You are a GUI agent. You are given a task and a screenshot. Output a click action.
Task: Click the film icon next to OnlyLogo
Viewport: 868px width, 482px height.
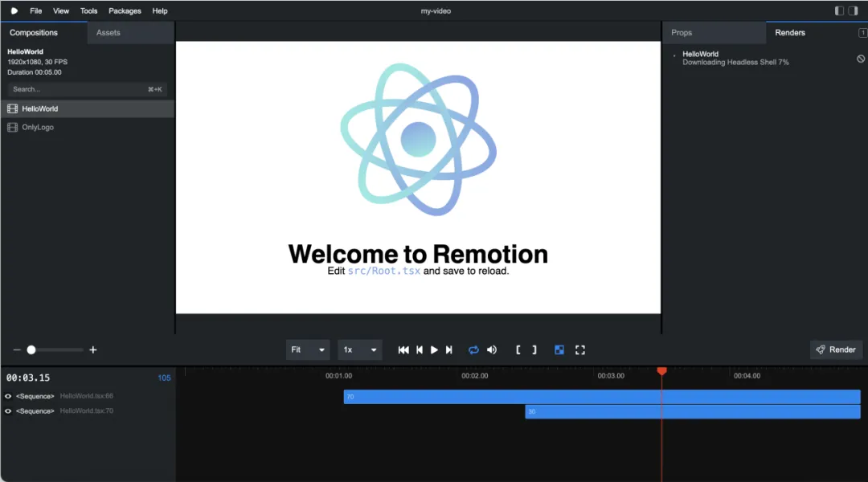12,127
